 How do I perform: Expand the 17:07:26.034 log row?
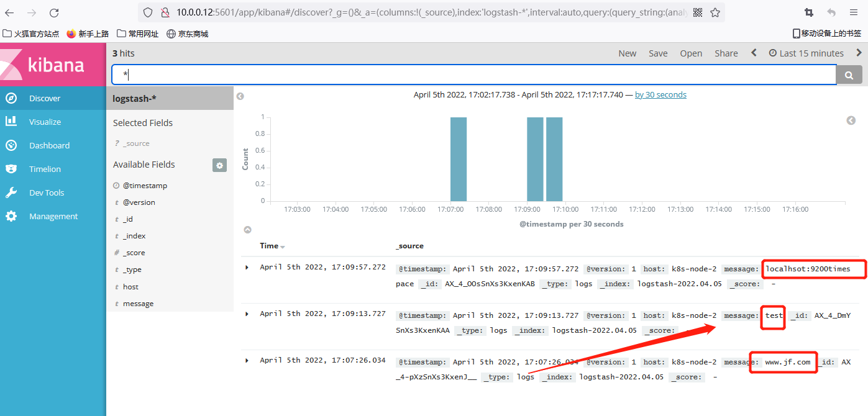[247, 361]
